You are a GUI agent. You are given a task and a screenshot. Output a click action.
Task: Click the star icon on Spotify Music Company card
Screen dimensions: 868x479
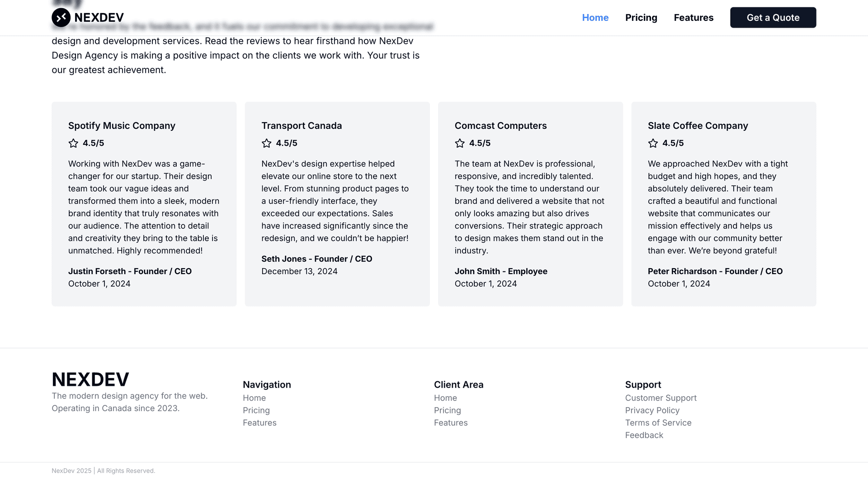[x=73, y=143]
